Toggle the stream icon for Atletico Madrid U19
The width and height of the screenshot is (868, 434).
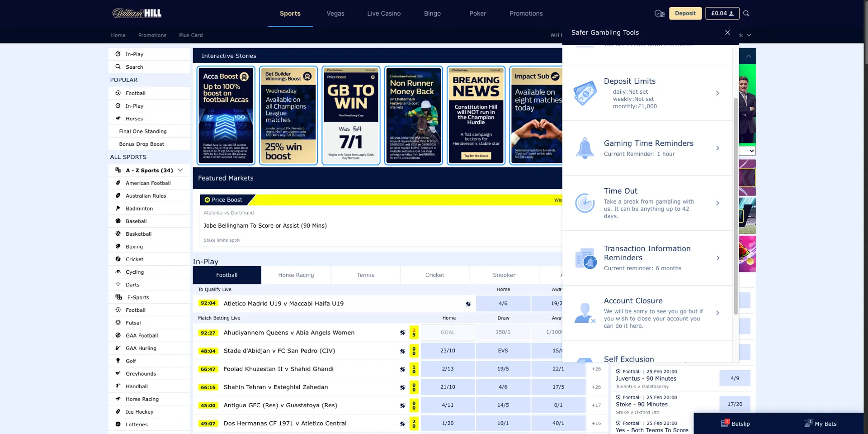pyautogui.click(x=468, y=304)
